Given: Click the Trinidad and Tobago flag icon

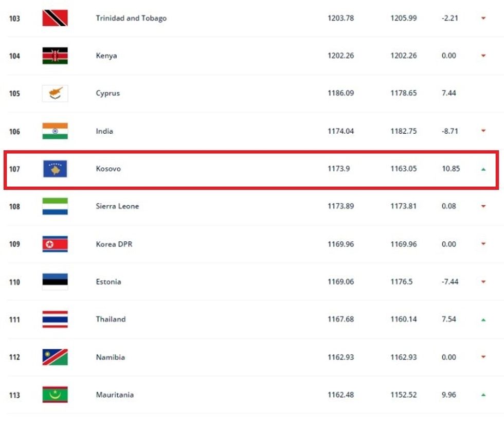Looking at the screenshot, I should [x=55, y=18].
